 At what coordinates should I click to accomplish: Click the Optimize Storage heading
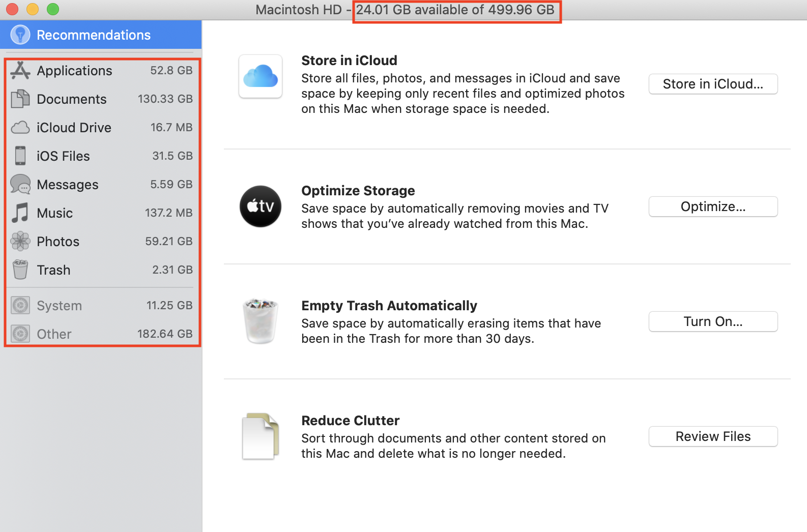tap(358, 191)
